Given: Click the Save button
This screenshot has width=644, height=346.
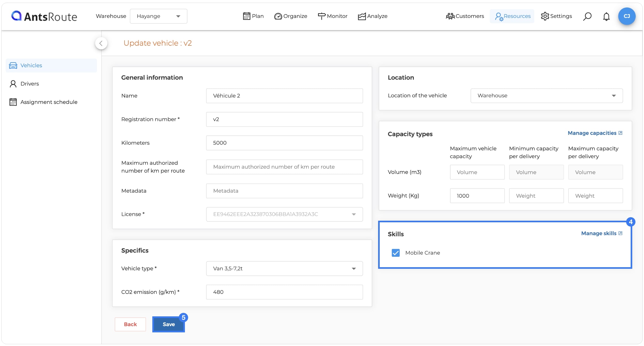Looking at the screenshot, I should (169, 324).
